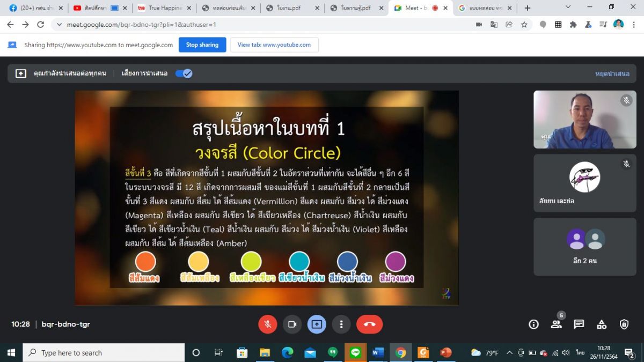Click stop presenting link on the banner
The image size is (644, 362).
point(612,73)
